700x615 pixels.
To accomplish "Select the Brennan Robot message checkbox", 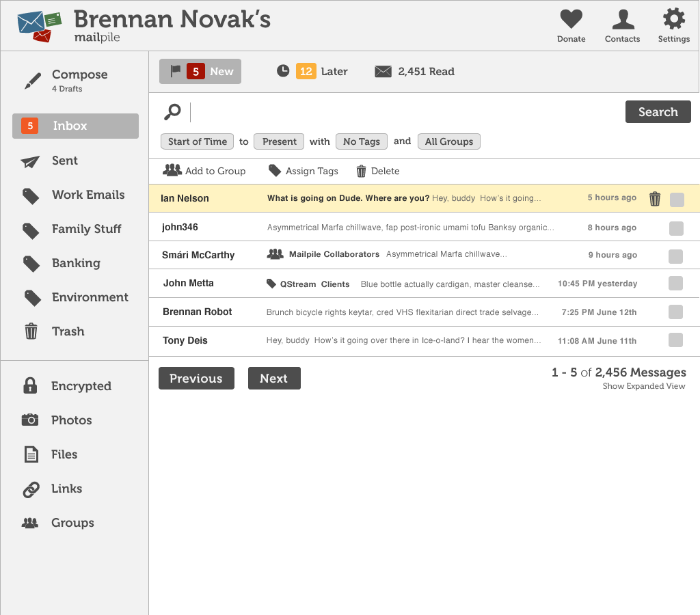I will (x=675, y=312).
